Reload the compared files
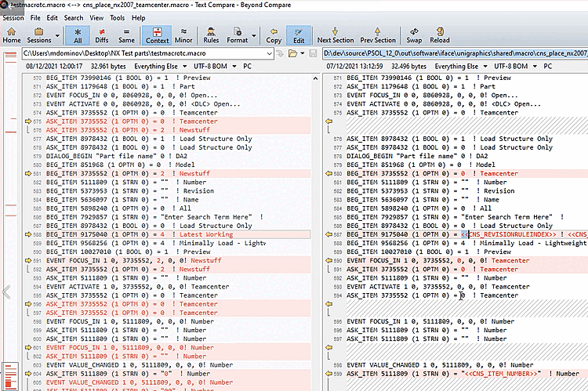Screen dimensions: 588x391 [439, 34]
